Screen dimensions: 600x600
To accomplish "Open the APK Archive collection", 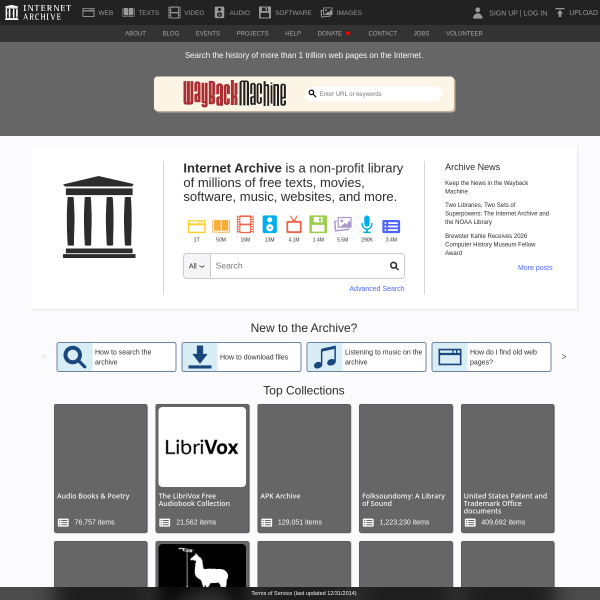I will [304, 468].
